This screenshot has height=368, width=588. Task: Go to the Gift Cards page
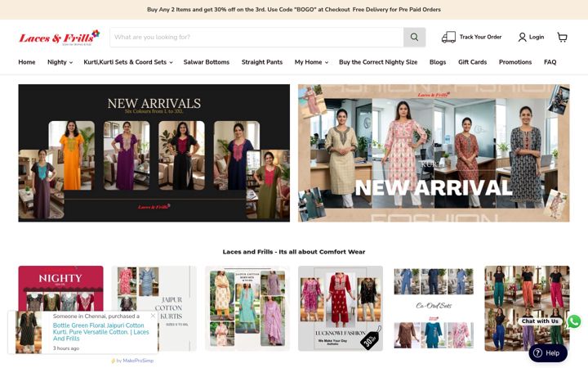click(472, 62)
